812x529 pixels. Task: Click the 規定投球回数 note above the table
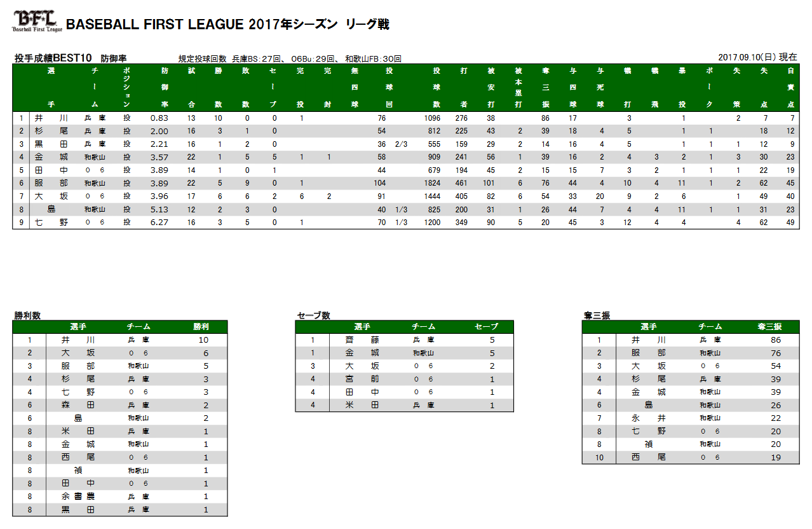[x=290, y=58]
